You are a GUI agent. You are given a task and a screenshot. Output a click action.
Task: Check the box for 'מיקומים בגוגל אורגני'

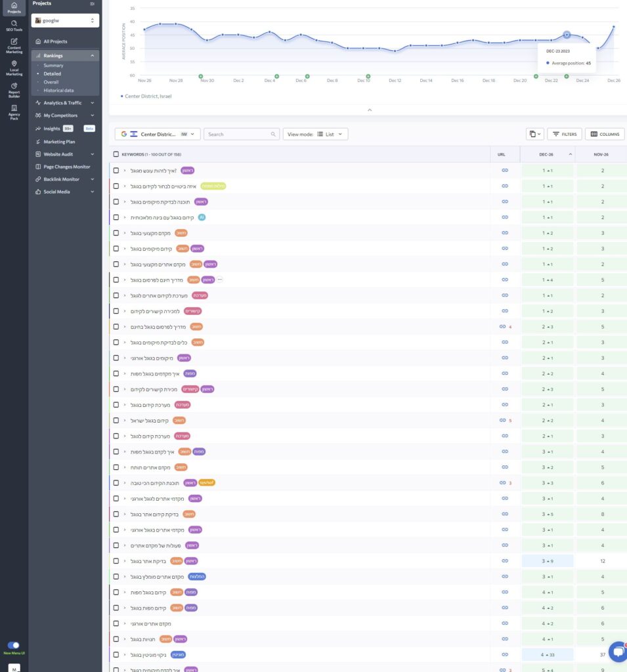(x=116, y=358)
